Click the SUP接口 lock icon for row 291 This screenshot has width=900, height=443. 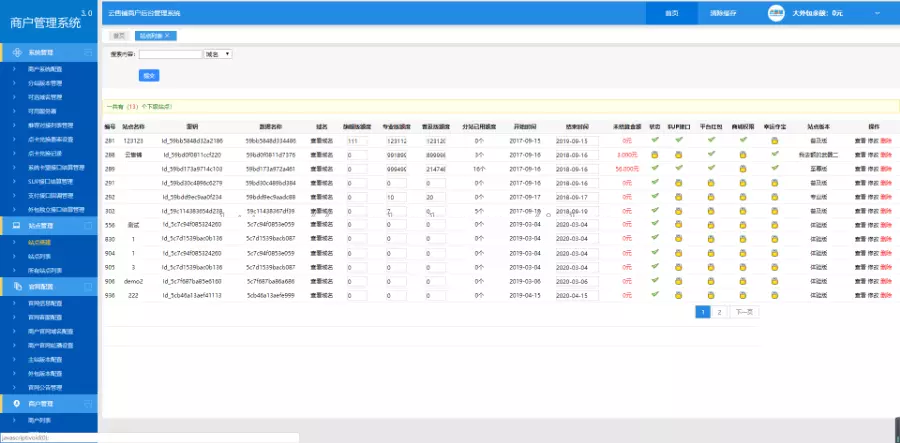click(678, 183)
